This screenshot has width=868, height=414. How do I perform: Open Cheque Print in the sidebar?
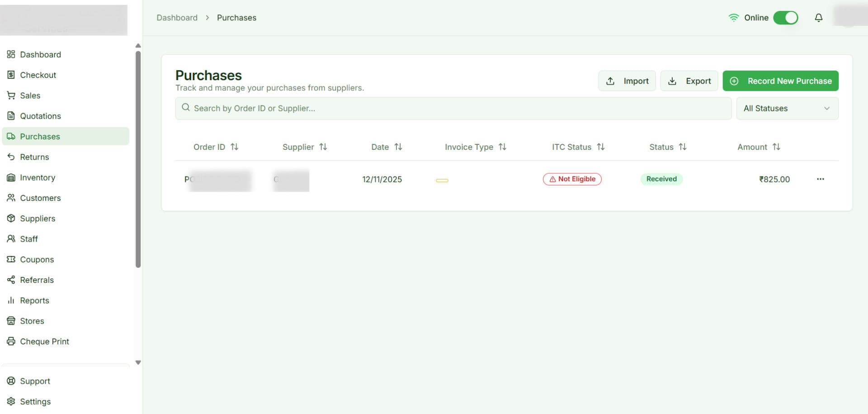[44, 342]
